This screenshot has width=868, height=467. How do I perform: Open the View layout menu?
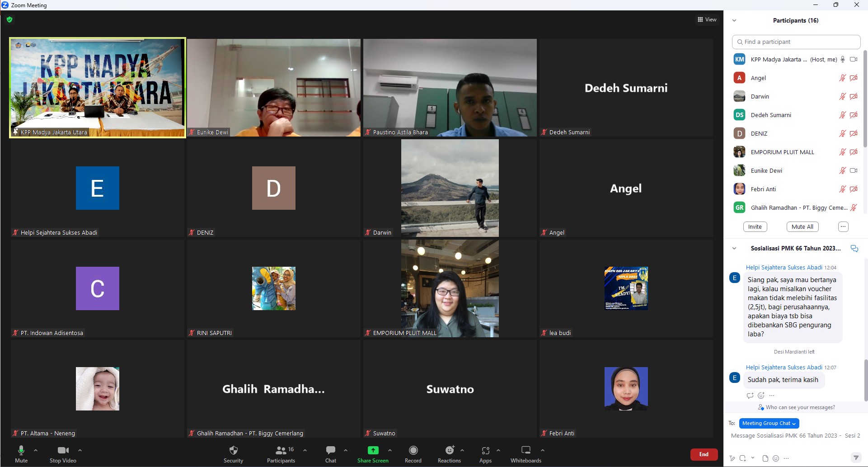pos(707,19)
